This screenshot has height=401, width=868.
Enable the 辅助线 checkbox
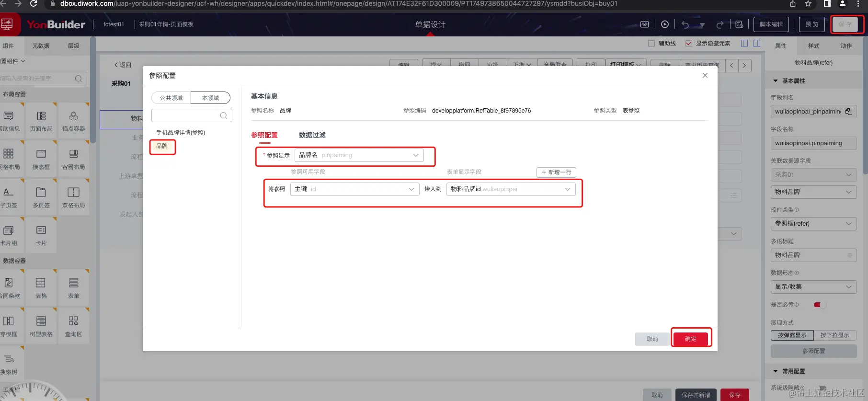pos(651,44)
